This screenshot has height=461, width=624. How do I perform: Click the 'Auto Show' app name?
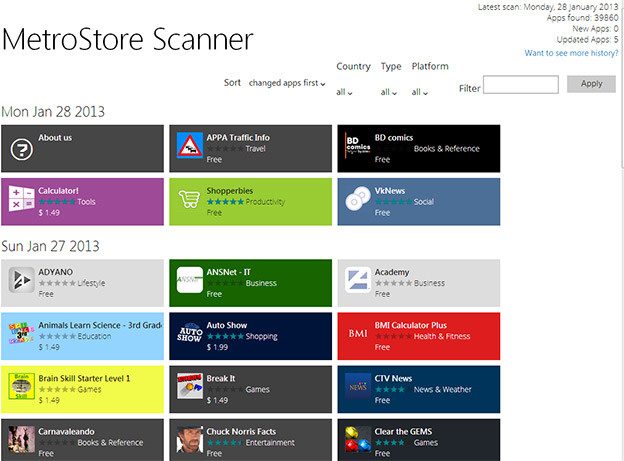227,325
